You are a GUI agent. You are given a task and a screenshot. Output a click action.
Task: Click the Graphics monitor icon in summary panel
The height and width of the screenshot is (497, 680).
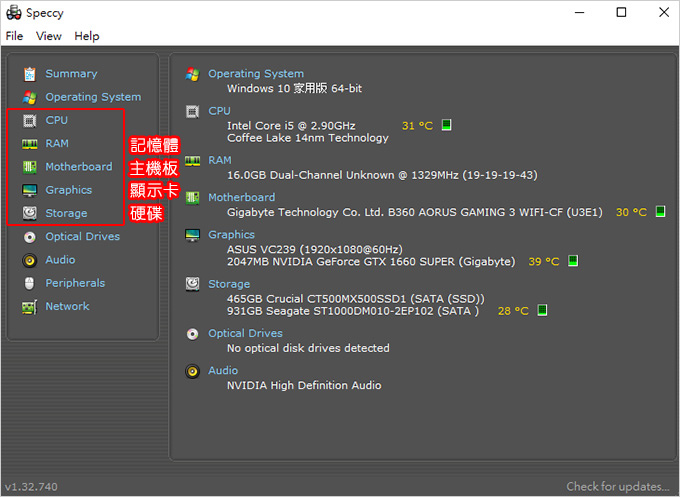click(193, 235)
